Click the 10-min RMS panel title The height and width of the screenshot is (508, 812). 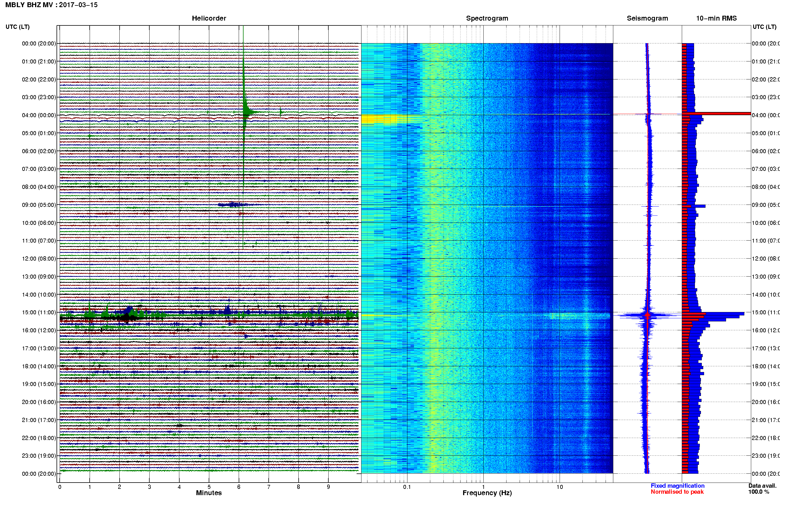716,19
